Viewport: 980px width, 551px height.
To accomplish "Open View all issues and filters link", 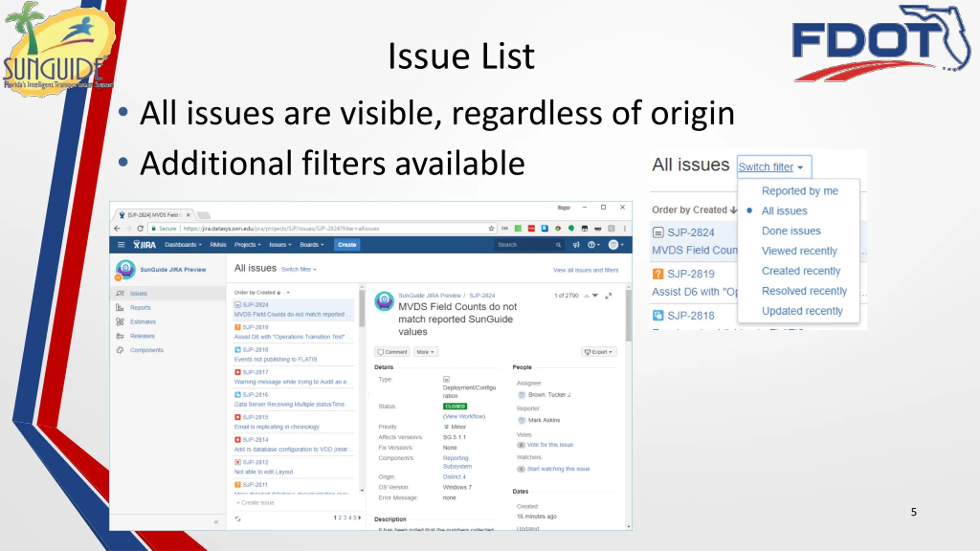I will [x=585, y=270].
